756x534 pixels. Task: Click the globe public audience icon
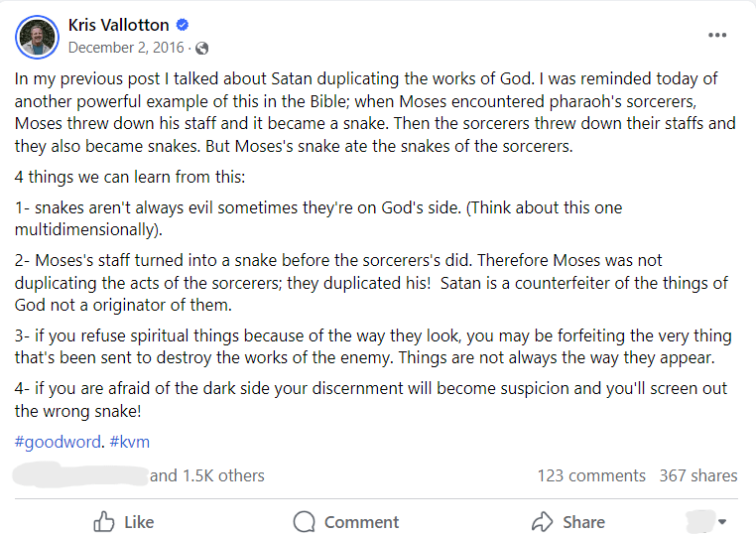[x=202, y=48]
